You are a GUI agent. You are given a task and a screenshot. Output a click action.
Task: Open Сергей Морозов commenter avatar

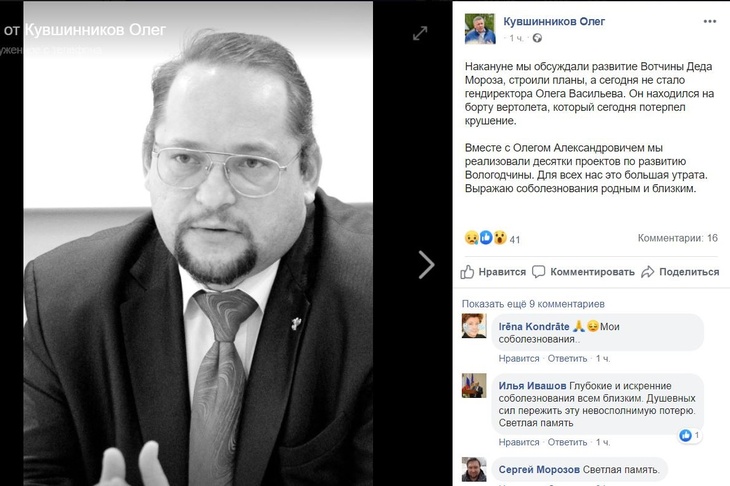coord(474,469)
